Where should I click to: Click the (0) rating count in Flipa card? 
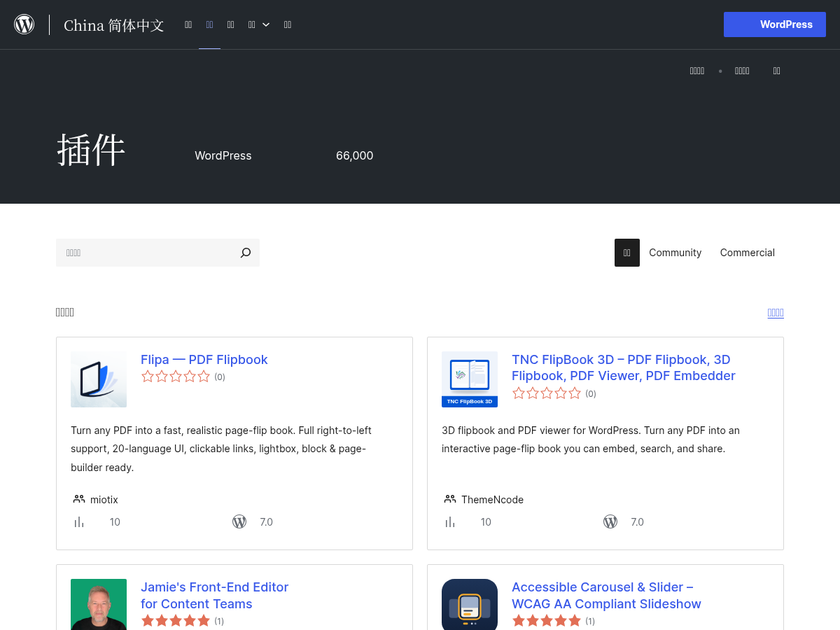point(220,377)
